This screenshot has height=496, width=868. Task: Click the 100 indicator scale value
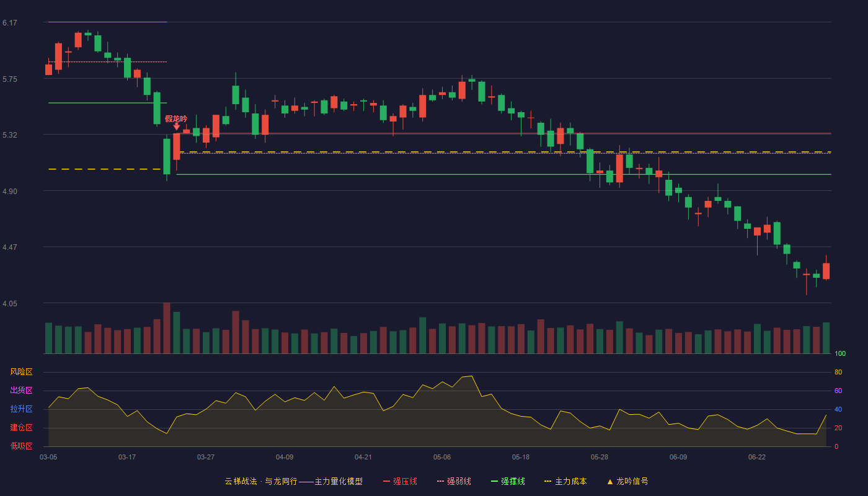tap(840, 354)
